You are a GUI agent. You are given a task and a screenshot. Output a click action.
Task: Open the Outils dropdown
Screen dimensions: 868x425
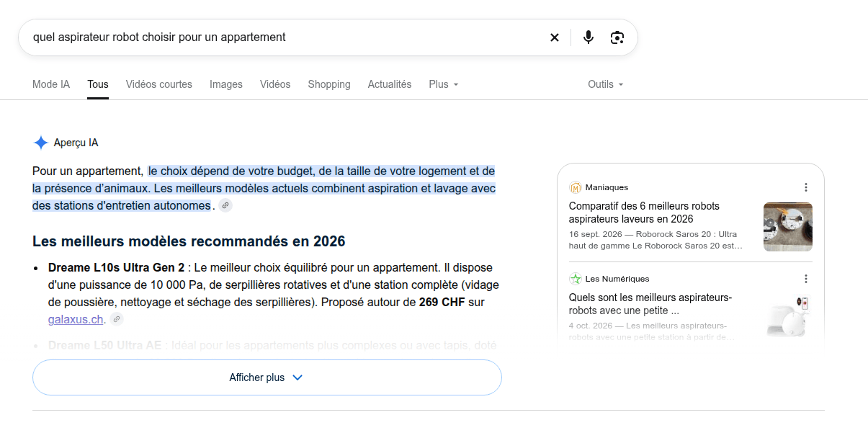606,84
